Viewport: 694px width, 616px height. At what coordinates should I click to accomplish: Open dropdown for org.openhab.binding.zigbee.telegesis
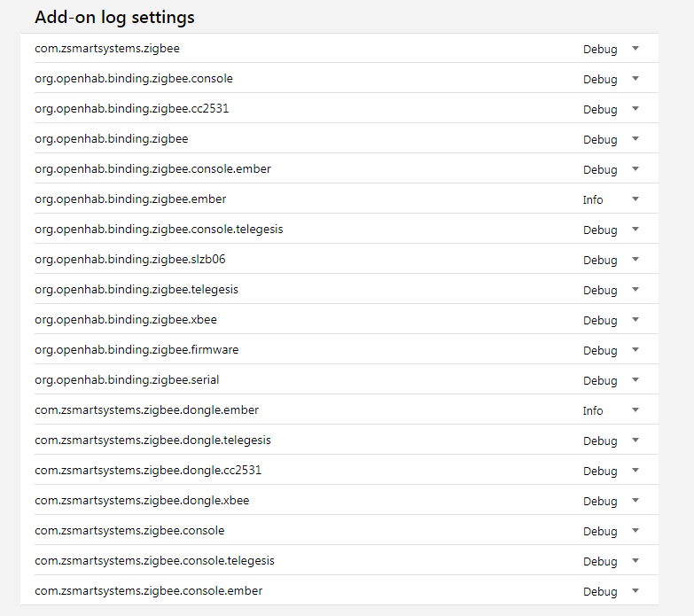coord(611,290)
